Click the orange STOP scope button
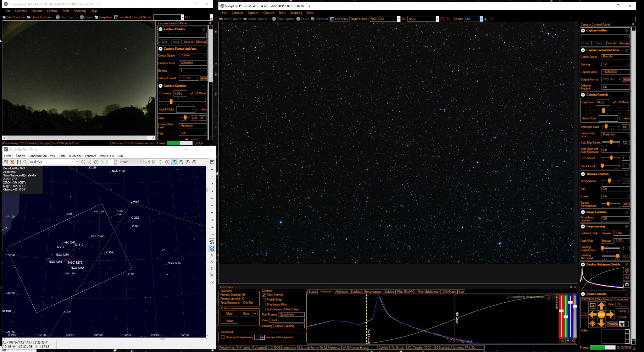Image resolution: width=644 pixels, height=352 pixels. click(x=601, y=315)
